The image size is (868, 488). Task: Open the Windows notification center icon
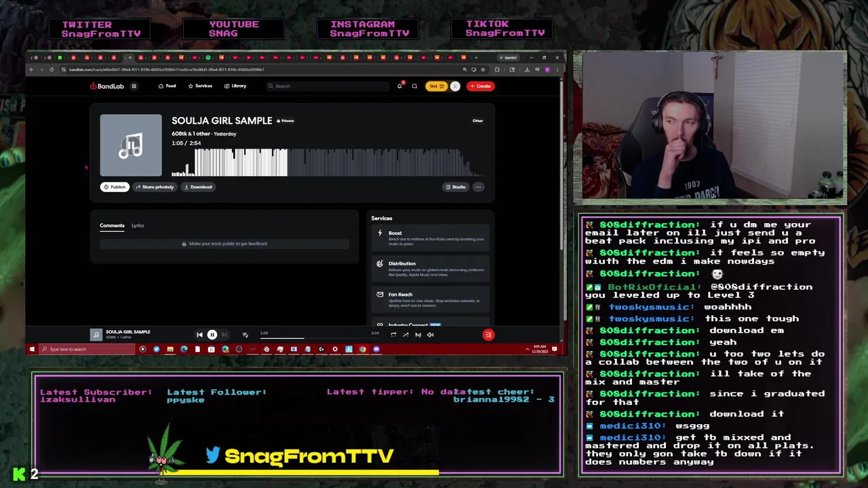pyautogui.click(x=555, y=349)
